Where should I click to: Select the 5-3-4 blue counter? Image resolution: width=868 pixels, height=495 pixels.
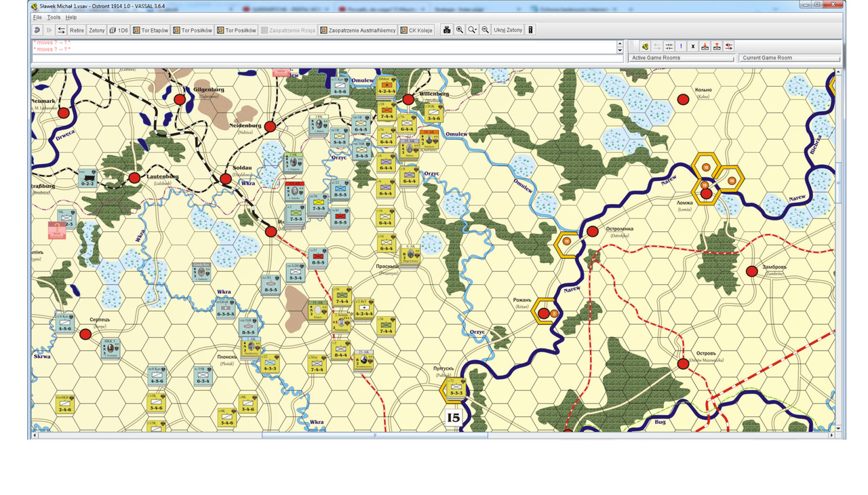295,272
